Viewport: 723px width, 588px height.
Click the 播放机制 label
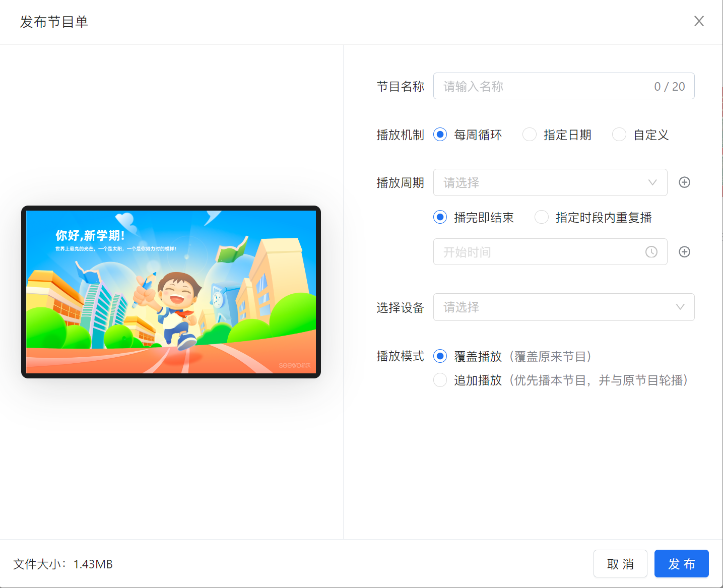(401, 135)
